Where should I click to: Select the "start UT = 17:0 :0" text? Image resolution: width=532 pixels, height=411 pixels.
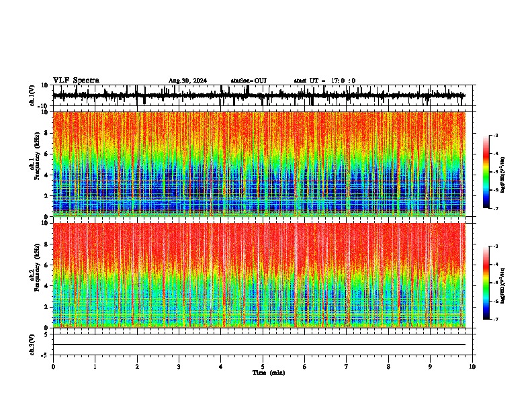click(324, 81)
